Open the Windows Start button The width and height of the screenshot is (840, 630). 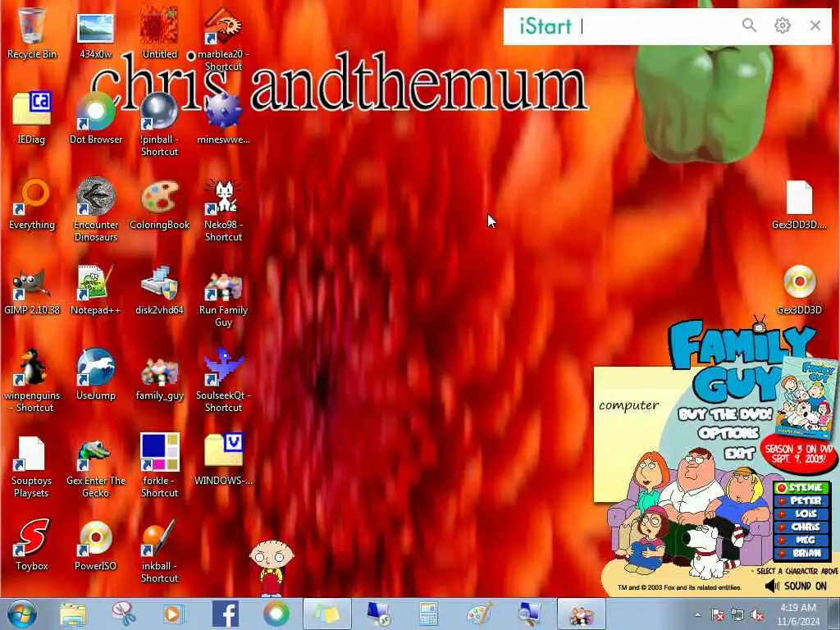click(x=22, y=614)
